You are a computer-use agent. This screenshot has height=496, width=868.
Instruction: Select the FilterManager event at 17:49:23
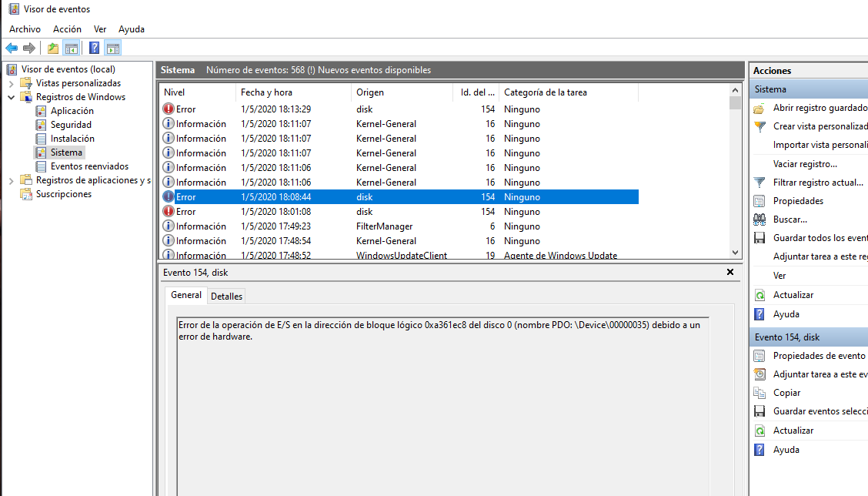click(x=399, y=226)
